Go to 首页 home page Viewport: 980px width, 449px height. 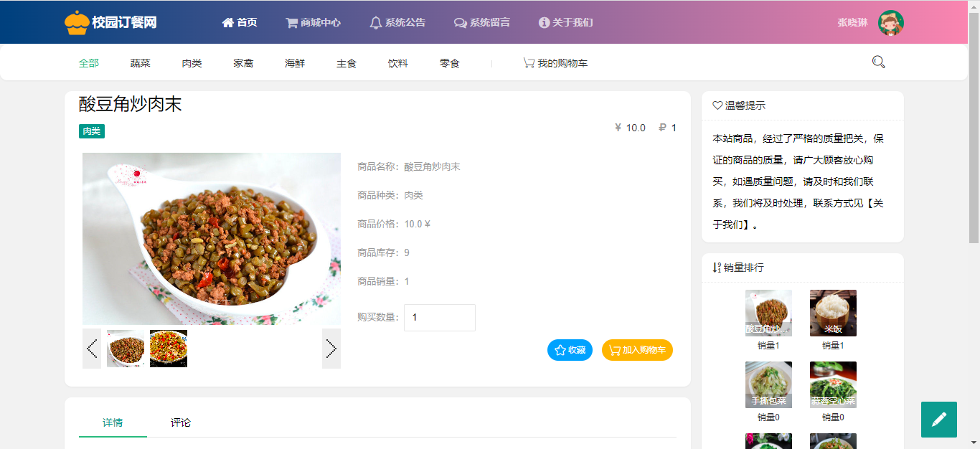pos(240,22)
